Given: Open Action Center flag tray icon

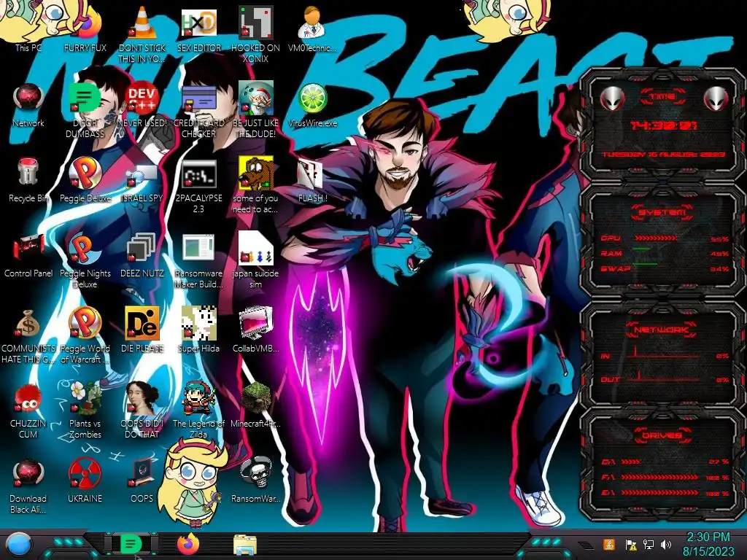Looking at the screenshot, I should pos(630,545).
